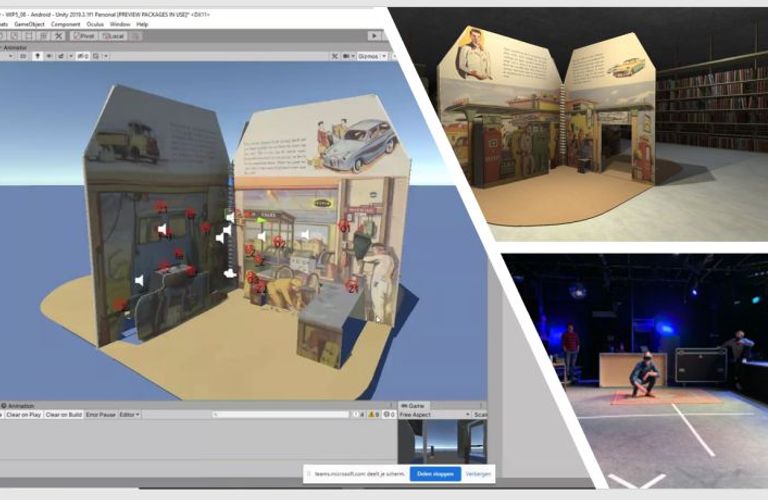Viewport: 768px width, 500px height.
Task: Toggle Error Pause in Console
Action: pyautogui.click(x=100, y=415)
